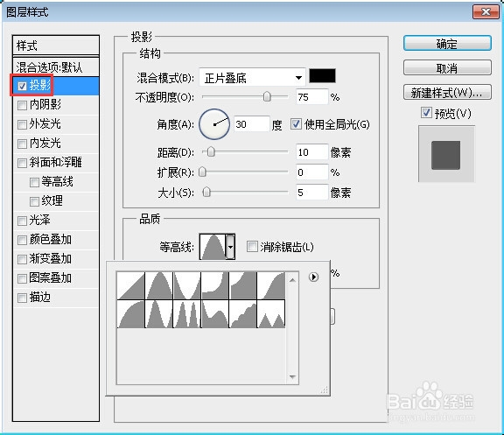Click the style preview thumbnail

click(446, 155)
